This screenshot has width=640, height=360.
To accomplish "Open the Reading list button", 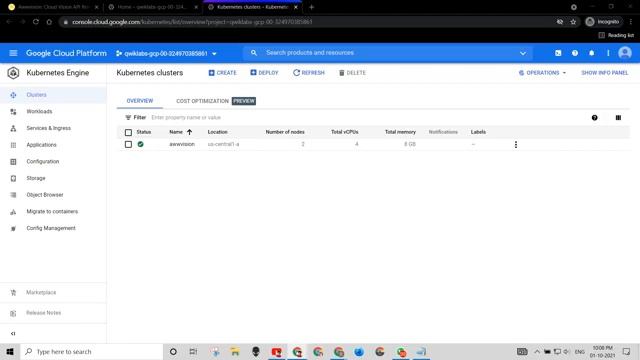I will click(x=616, y=36).
